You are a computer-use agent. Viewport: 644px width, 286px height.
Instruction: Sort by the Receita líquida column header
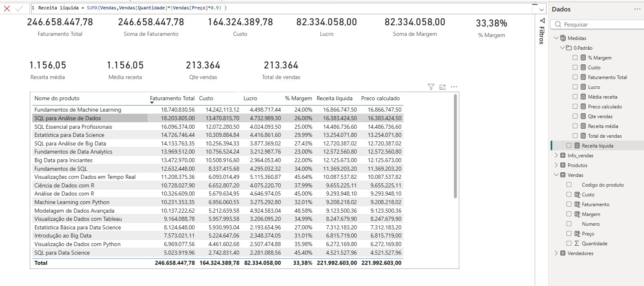[x=334, y=98]
